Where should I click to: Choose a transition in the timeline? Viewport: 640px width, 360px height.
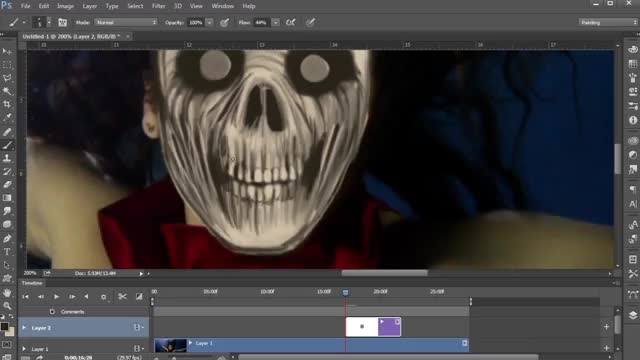pos(139,297)
